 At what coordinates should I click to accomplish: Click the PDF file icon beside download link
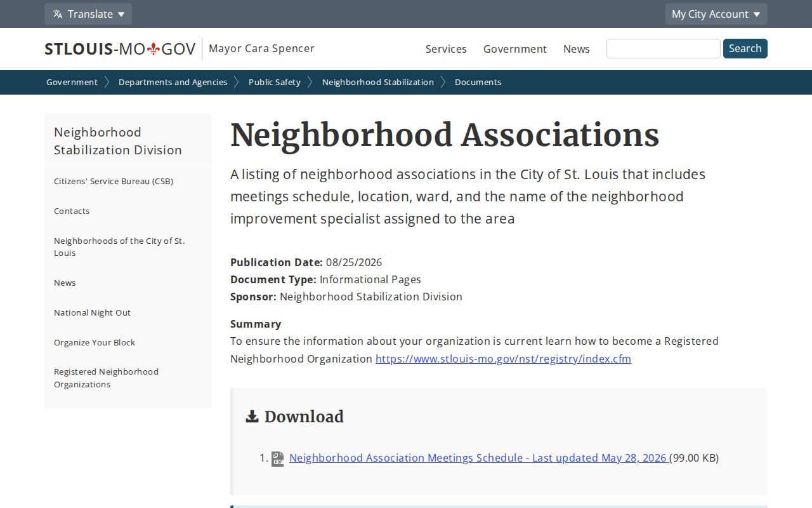[x=278, y=458]
